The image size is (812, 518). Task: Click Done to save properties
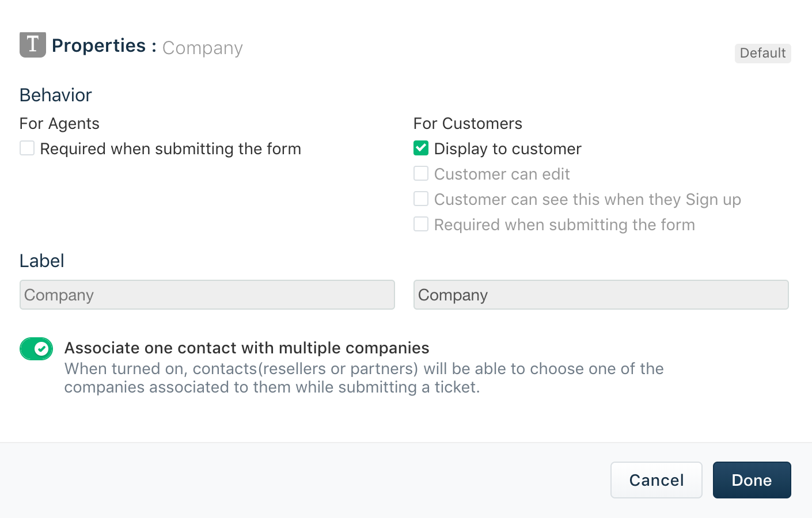pyautogui.click(x=752, y=480)
